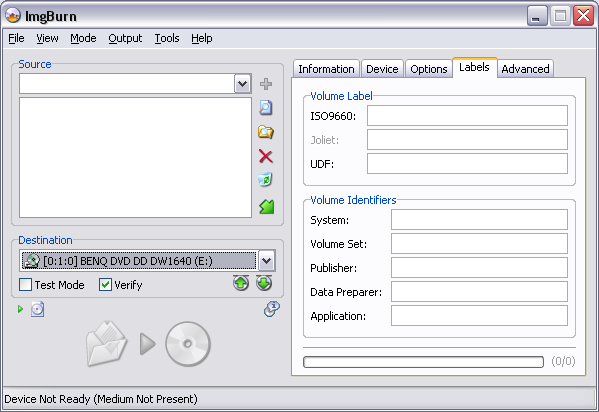Screen dimensions: 599x412
Task: Enable the Test Mode checkbox
Action: 26,285
